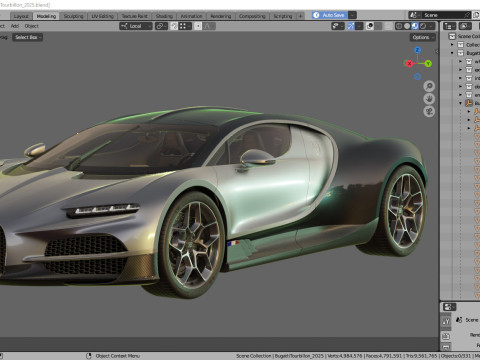Collapse the Bugatti collection in Outliner
The height and width of the screenshot is (360, 480).
(x=452, y=53)
